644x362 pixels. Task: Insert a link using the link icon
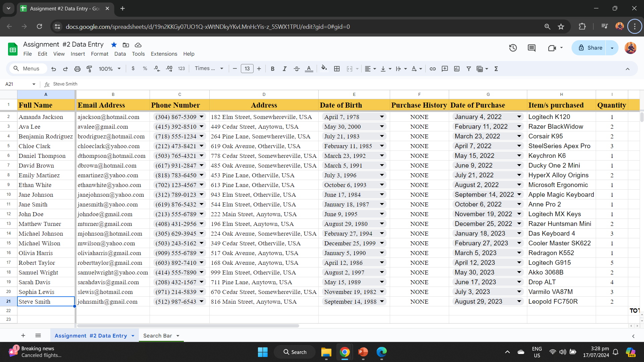tap(433, 69)
